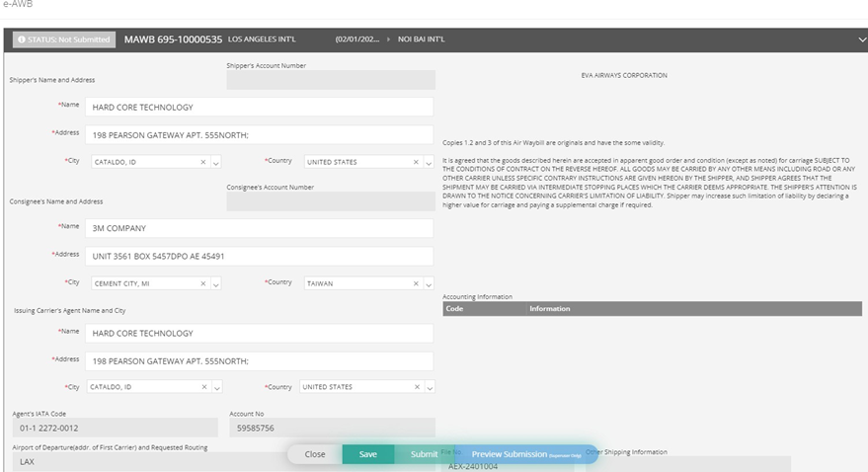The height and width of the screenshot is (472, 868).
Task: Click the Close button
Action: [315, 454]
